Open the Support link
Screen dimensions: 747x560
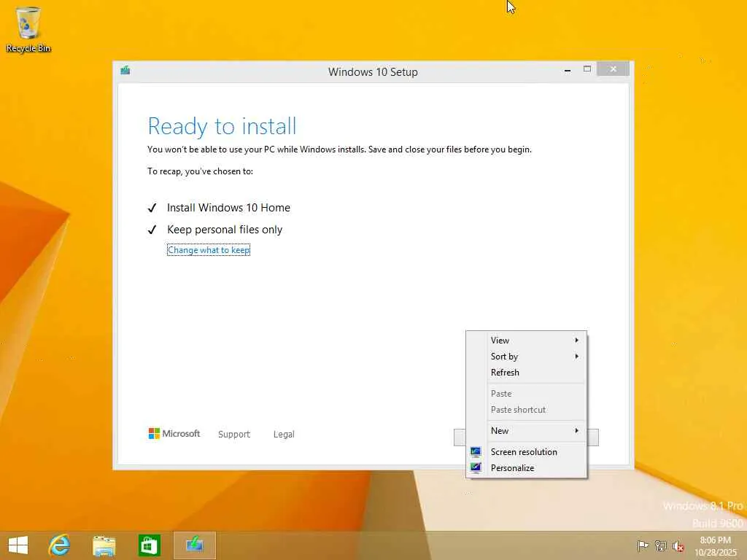coord(234,434)
